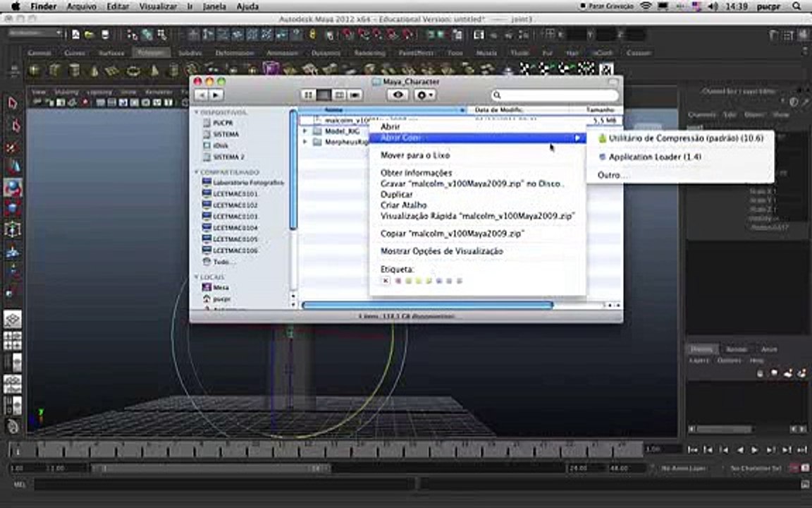Collapse the COMPARTILHADO sidebar section
Screen dimensions: 812x508
coord(197,171)
